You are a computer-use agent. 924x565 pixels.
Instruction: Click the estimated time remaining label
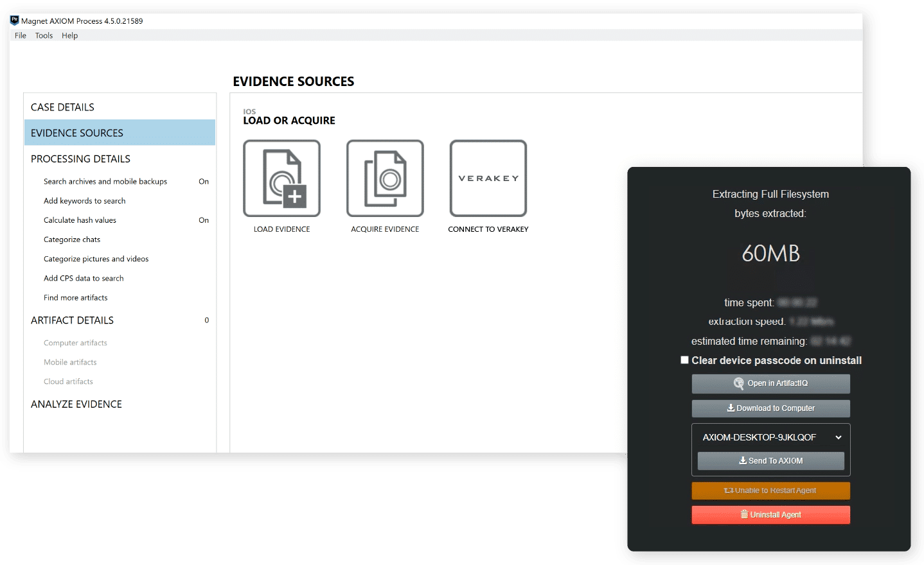749,341
